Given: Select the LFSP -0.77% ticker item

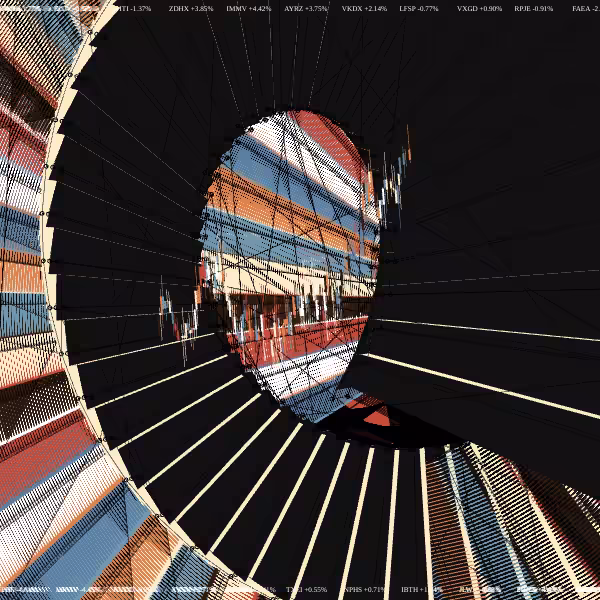Looking at the screenshot, I should (x=419, y=8).
